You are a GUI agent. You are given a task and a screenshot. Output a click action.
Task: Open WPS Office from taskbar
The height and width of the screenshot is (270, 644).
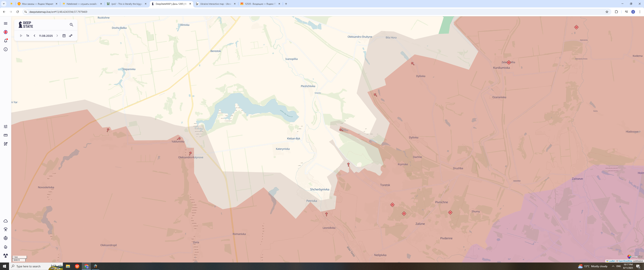coord(77,266)
